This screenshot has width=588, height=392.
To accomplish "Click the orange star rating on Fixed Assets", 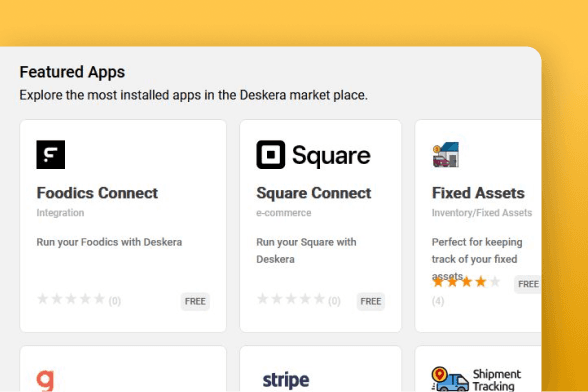I will tap(466, 282).
